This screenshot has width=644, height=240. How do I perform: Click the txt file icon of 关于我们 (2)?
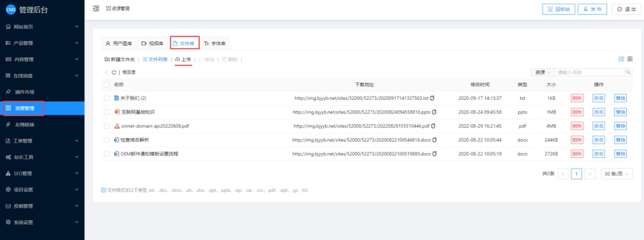(116, 98)
